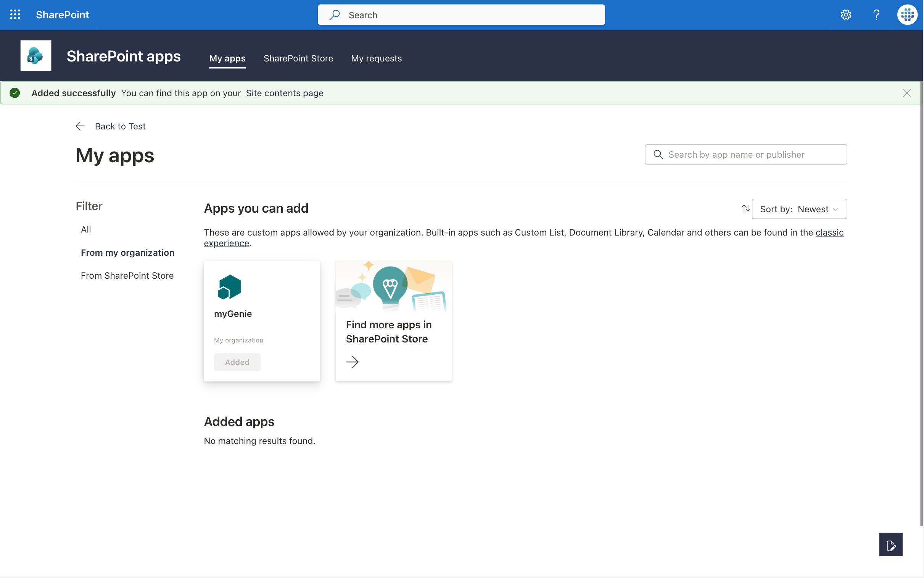This screenshot has width=924, height=578.
Task: Focus the top Search field
Action: tap(461, 15)
